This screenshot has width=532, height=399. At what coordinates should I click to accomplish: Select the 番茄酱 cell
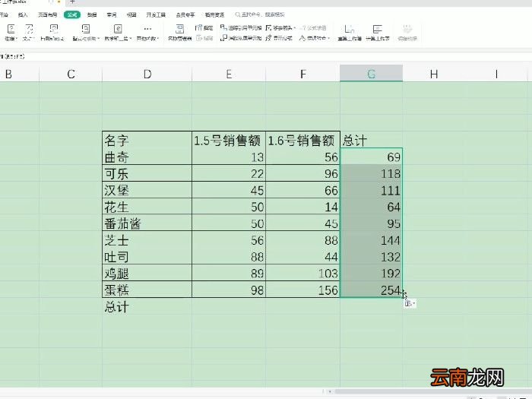[147, 223]
